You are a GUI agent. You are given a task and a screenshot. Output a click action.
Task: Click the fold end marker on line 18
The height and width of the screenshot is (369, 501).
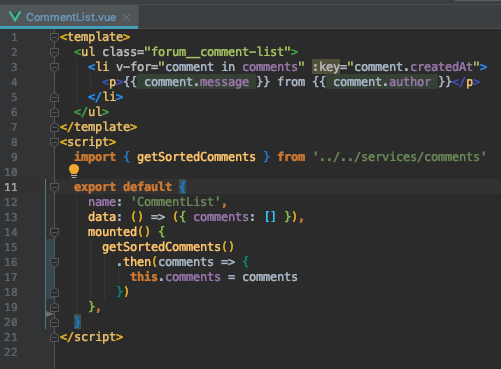[54, 292]
